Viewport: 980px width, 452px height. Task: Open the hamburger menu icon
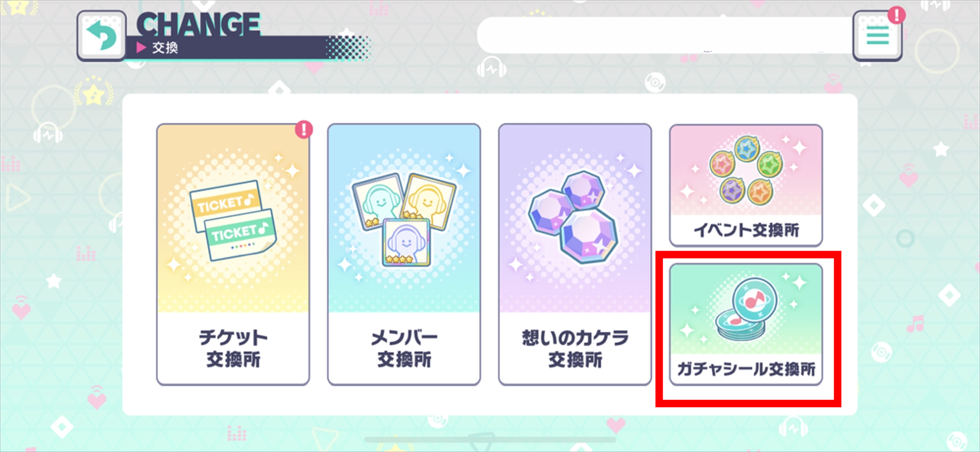877,36
